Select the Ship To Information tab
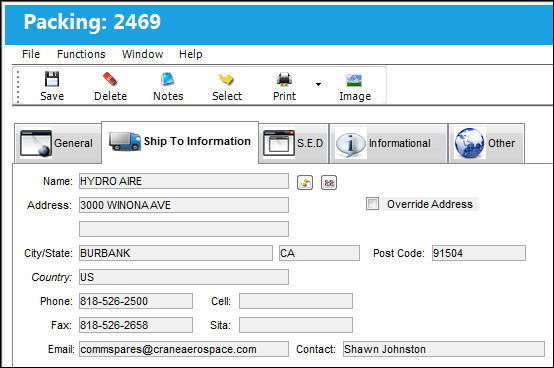The image size is (554, 368). pyautogui.click(x=180, y=142)
